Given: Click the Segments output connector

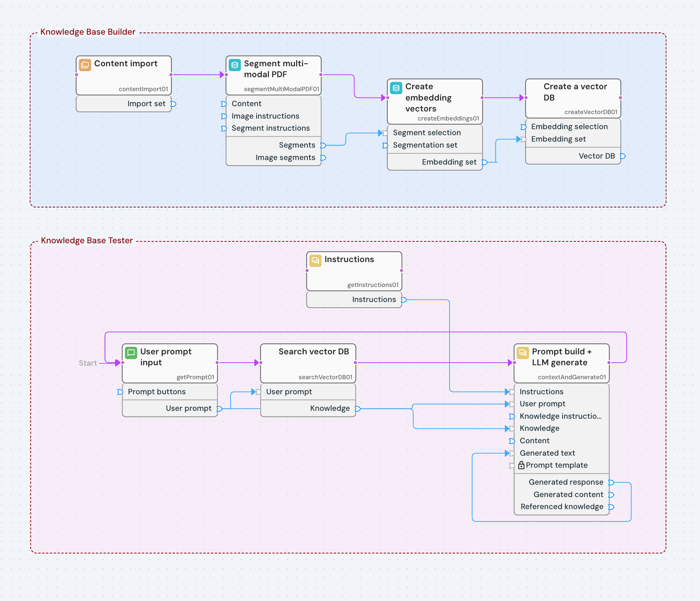Looking at the screenshot, I should (x=323, y=145).
